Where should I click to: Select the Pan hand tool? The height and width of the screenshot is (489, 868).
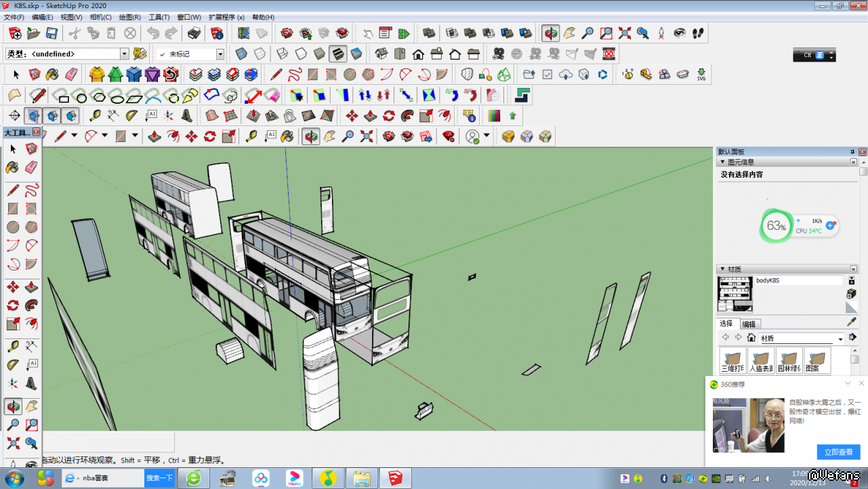(x=569, y=33)
